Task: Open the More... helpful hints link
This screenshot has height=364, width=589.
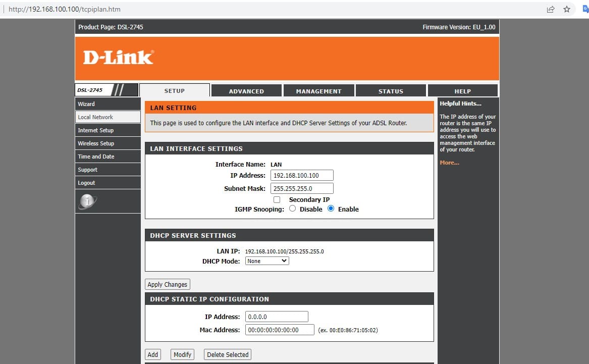Action: pos(449,162)
